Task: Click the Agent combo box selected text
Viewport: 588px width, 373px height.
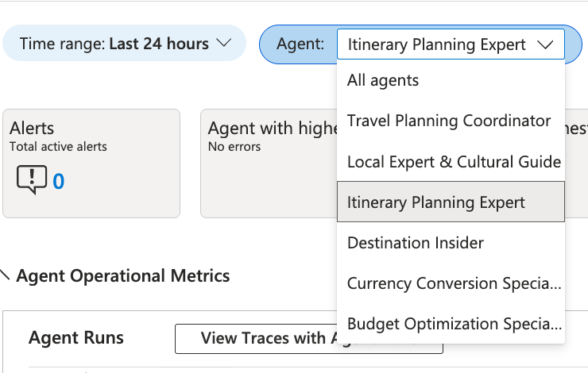Action: (436, 45)
